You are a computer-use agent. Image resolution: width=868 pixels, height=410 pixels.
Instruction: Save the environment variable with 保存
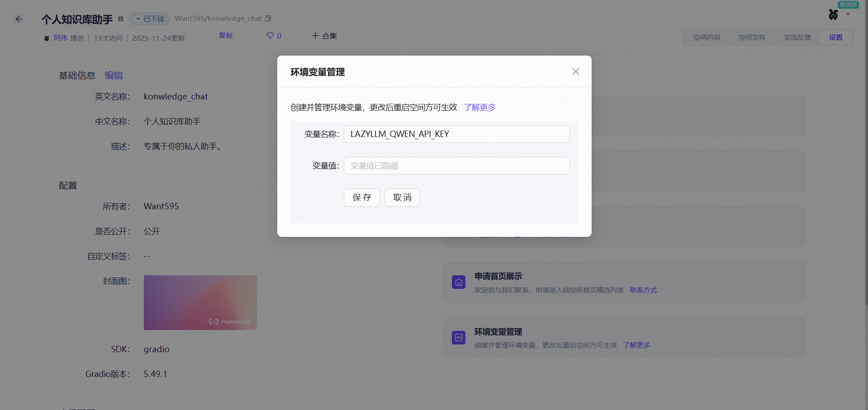pos(361,198)
